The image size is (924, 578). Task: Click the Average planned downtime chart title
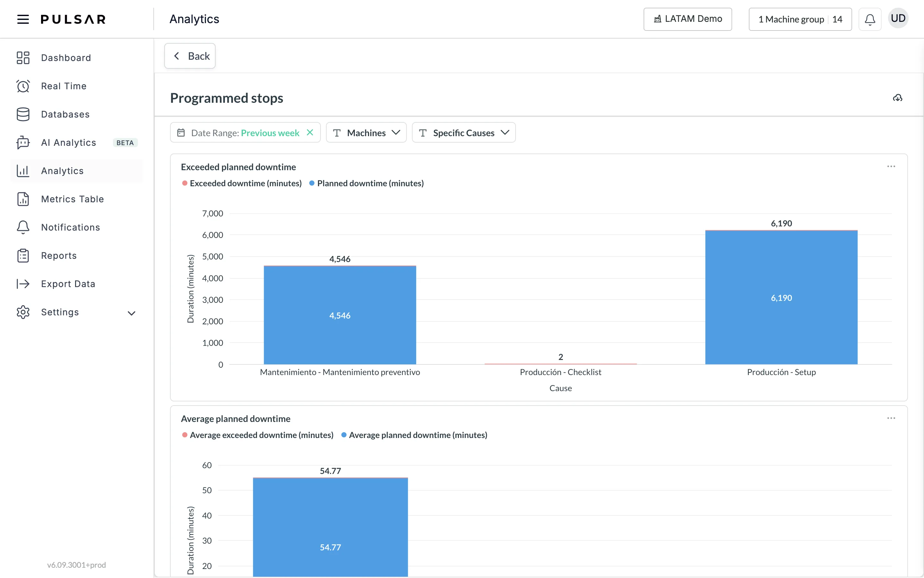(235, 419)
